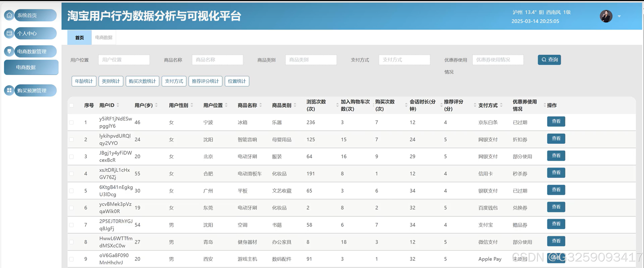Click the 游戏主机 product cell
The height and width of the screenshot is (268, 644).
click(247, 259)
